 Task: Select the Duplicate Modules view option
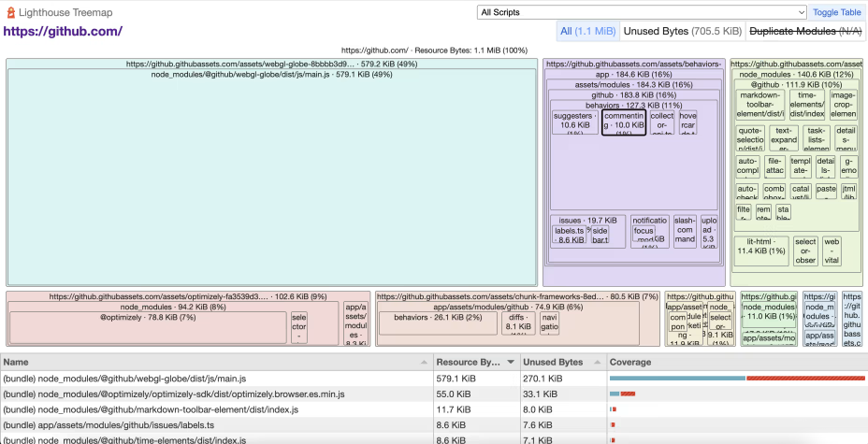point(804,32)
